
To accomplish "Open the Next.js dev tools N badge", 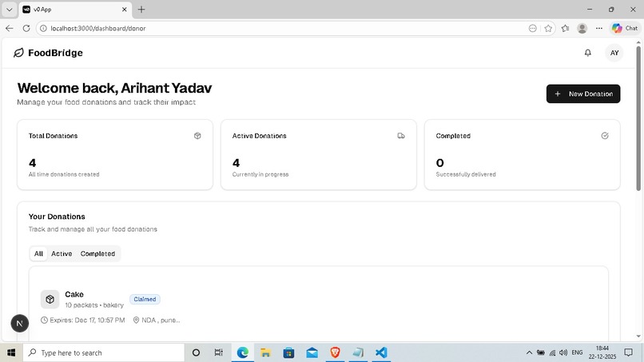I will pyautogui.click(x=19, y=324).
